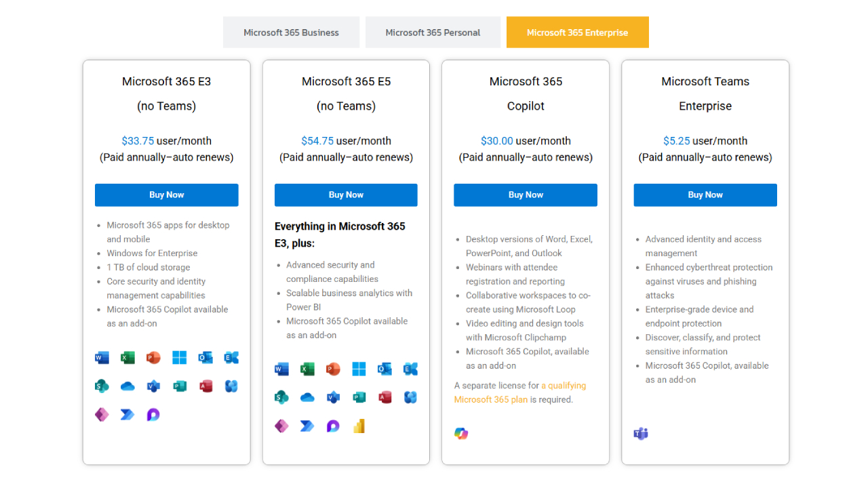
Task: Select the Microsoft 365 Enterprise tab
Action: tap(578, 33)
